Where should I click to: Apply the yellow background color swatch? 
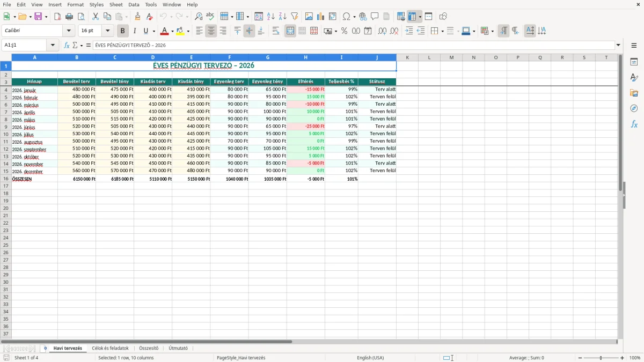coord(180,31)
